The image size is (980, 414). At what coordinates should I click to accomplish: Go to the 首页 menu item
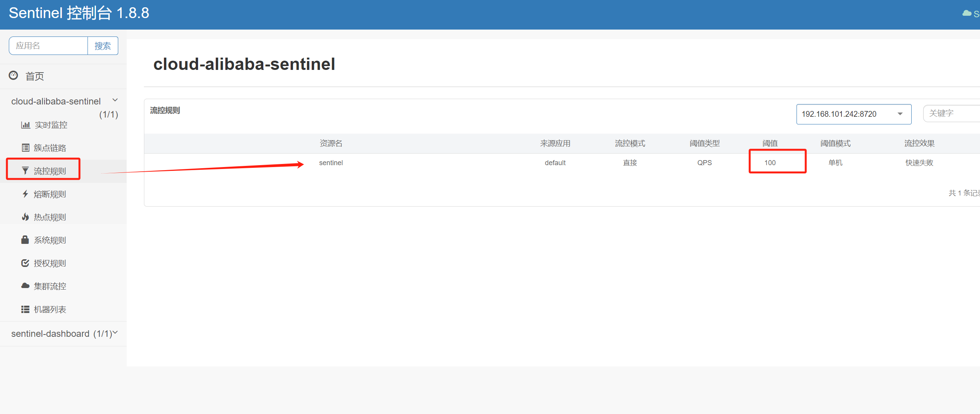[x=35, y=76]
